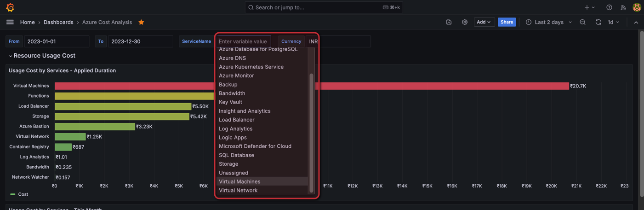Zoom out the time range
Image resolution: width=644 pixels, height=210 pixels.
click(582, 22)
